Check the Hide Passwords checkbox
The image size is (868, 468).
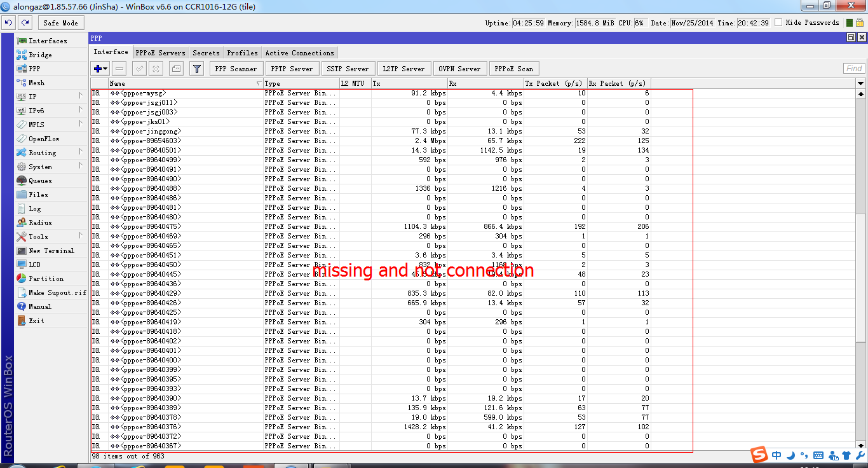780,21
